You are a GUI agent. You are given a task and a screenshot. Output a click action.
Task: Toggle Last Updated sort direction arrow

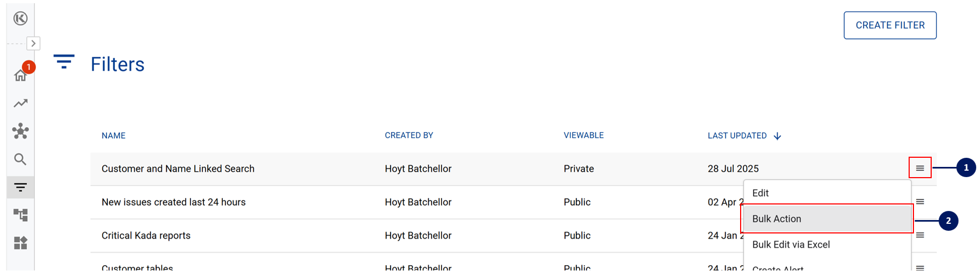777,136
